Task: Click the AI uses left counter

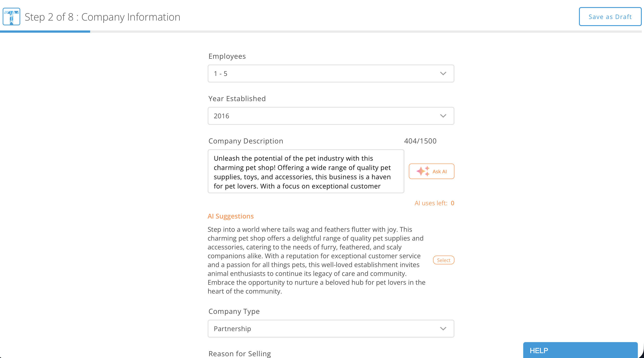Action: click(434, 203)
